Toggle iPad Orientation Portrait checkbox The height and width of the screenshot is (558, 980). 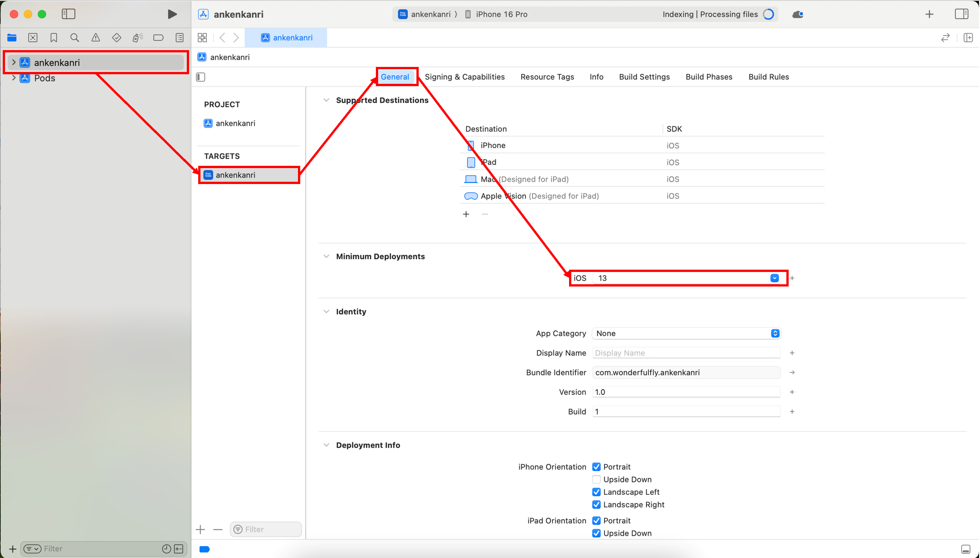click(x=596, y=521)
